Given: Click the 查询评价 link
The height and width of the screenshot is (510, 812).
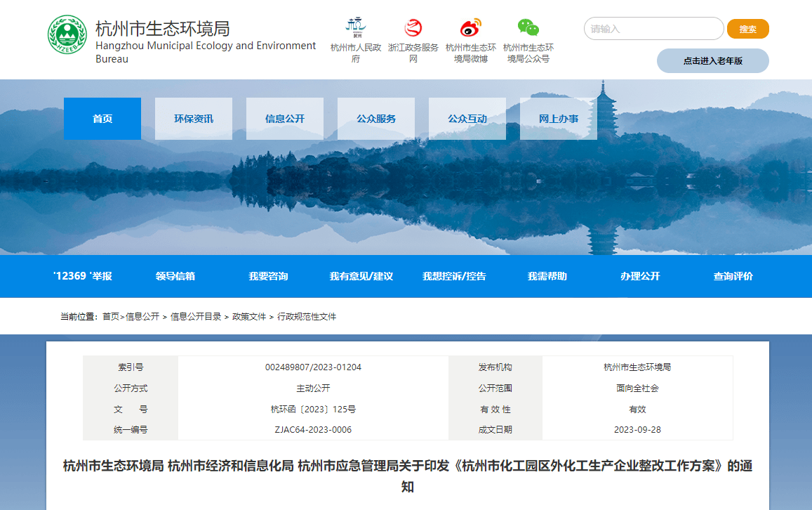Looking at the screenshot, I should click(x=733, y=276).
